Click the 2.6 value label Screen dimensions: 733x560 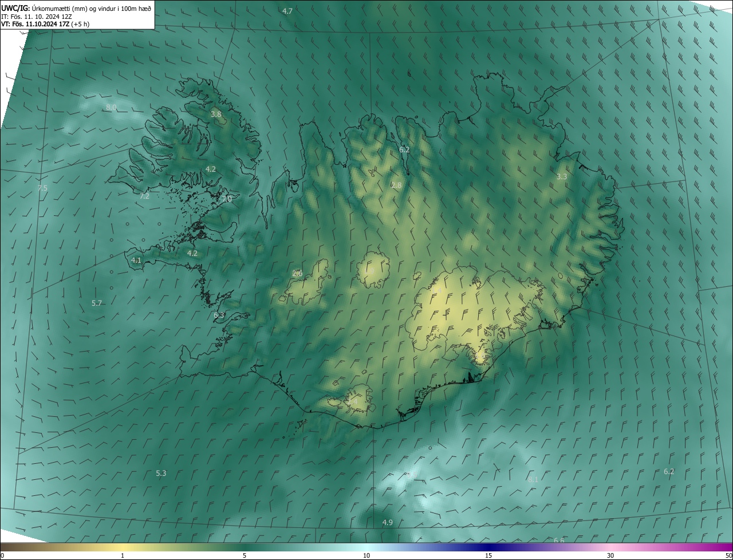297,273
